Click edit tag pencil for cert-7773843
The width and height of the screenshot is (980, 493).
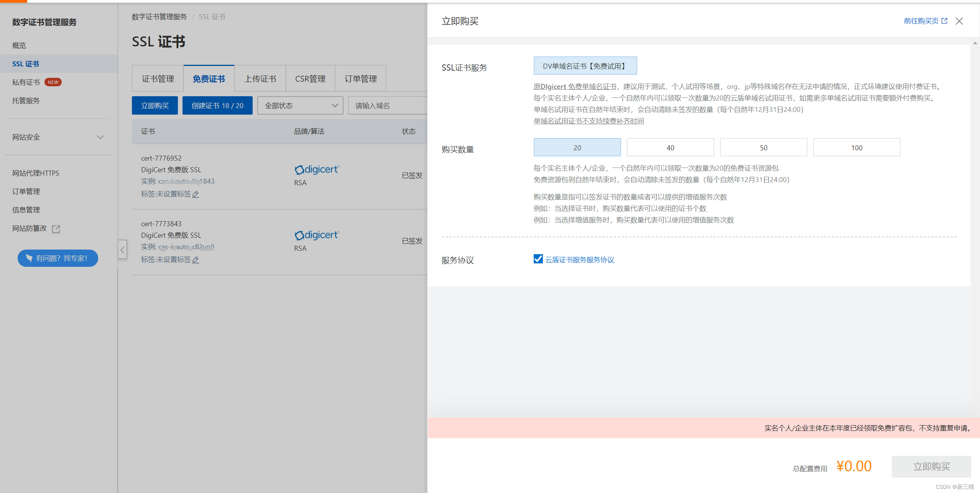pyautogui.click(x=196, y=260)
